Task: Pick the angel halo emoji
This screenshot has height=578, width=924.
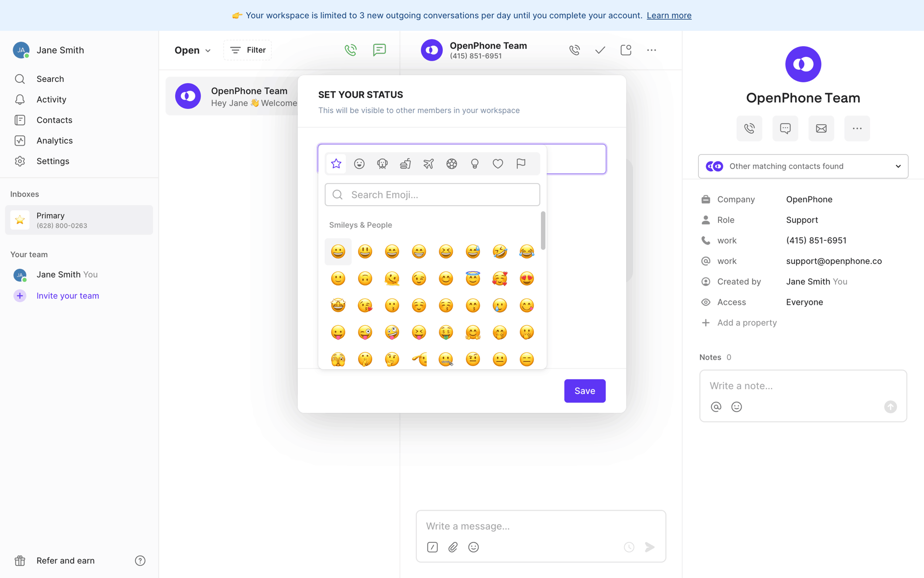Action: pyautogui.click(x=473, y=278)
